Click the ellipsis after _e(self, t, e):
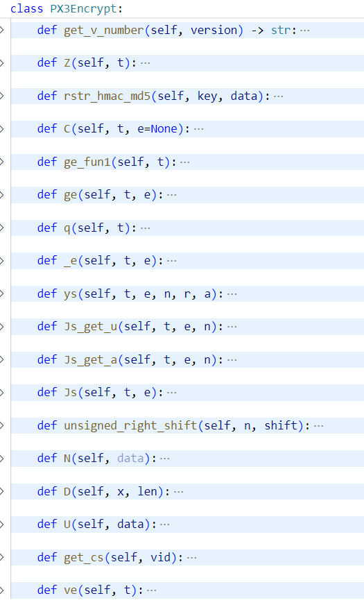 [x=171, y=261]
